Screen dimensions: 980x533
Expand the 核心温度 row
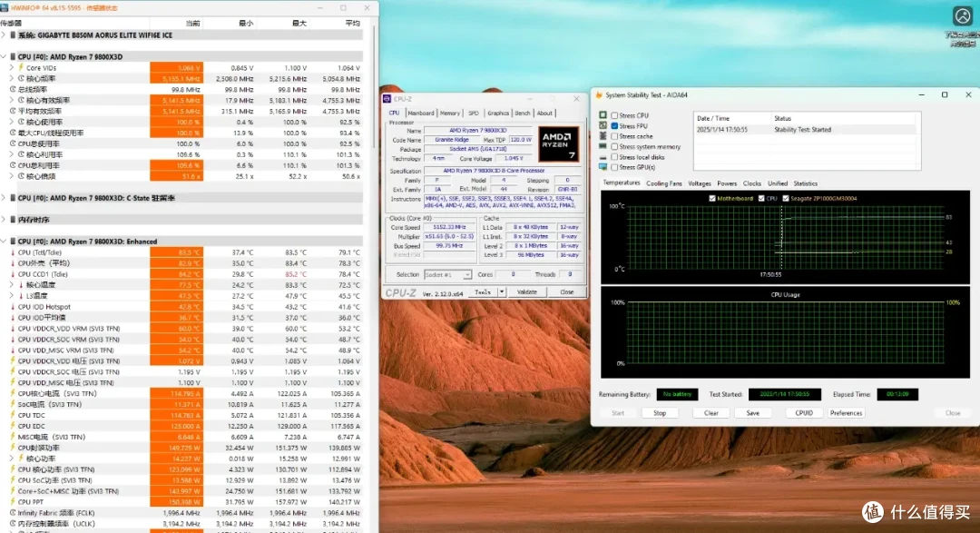pos(11,285)
